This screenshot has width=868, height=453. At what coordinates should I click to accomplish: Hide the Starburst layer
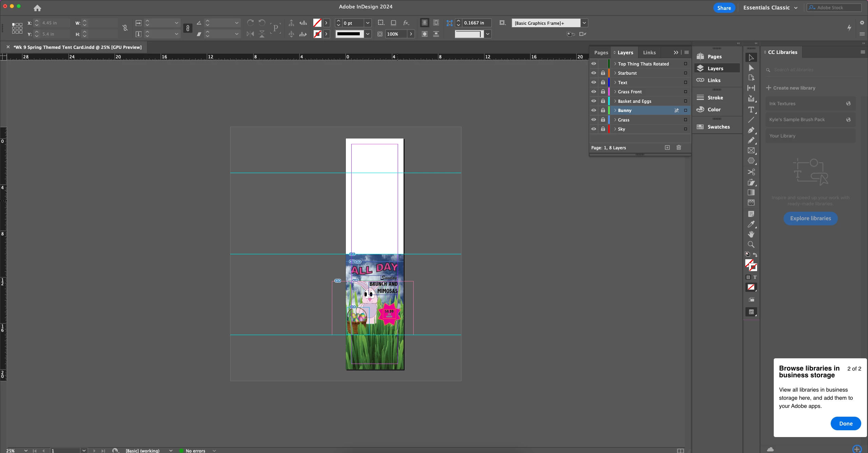pyautogui.click(x=593, y=73)
